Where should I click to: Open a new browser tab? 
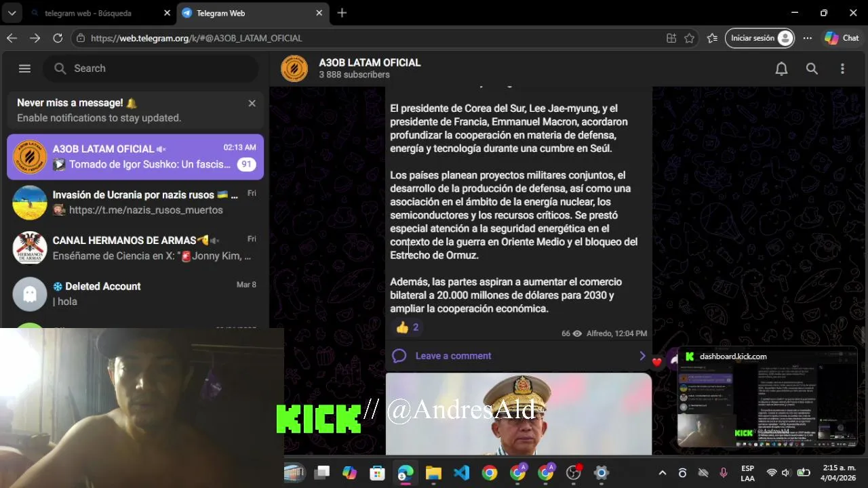click(x=342, y=13)
